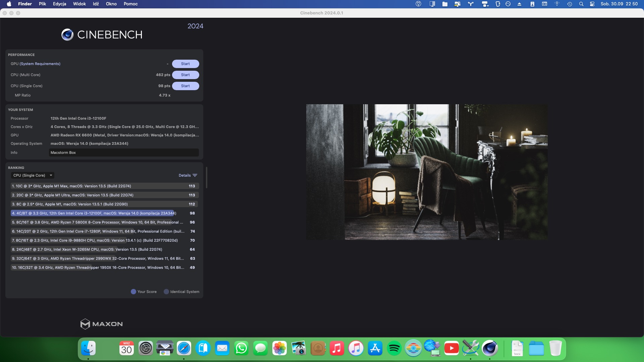Start the CPU (Multi Core) benchmark

point(185,75)
